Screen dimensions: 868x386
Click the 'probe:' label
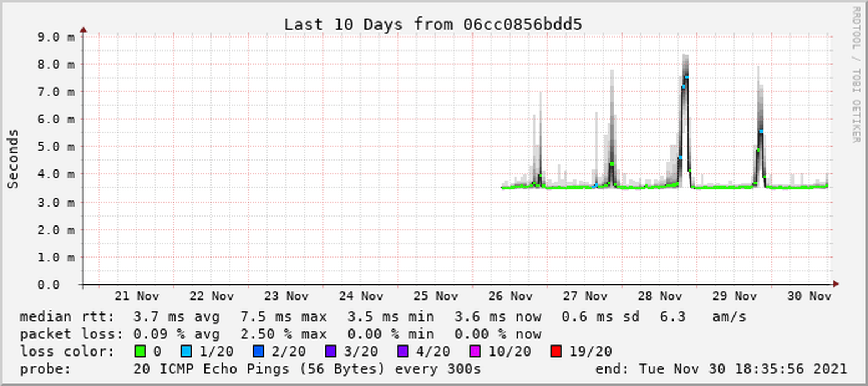click(46, 369)
